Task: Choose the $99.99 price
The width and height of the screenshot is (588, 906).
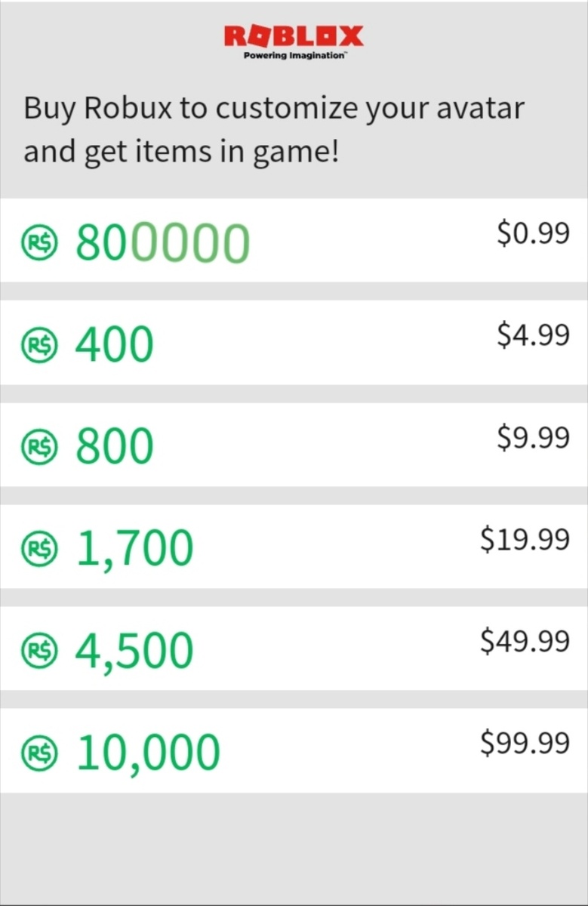Action: (x=525, y=744)
